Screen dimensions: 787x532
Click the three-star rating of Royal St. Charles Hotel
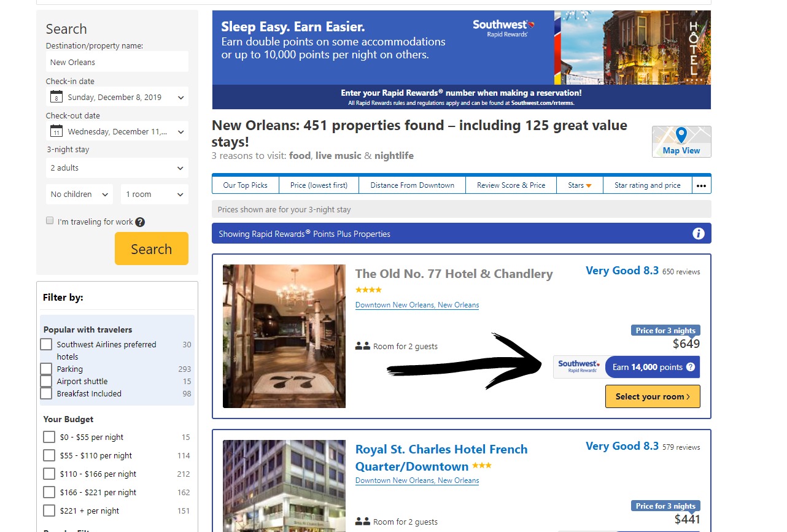(x=482, y=466)
